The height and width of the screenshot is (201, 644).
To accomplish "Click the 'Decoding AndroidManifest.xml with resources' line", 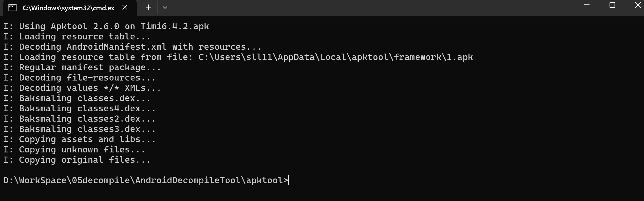I will coord(132,47).
